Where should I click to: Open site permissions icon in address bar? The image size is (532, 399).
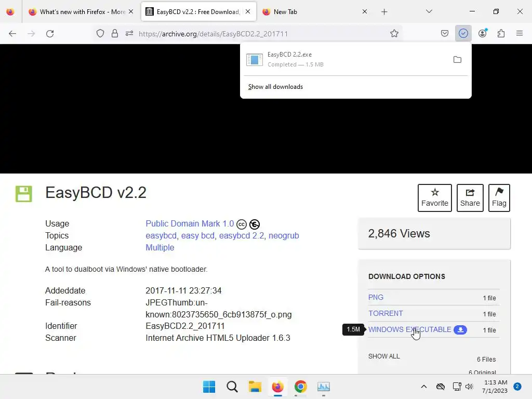click(129, 34)
